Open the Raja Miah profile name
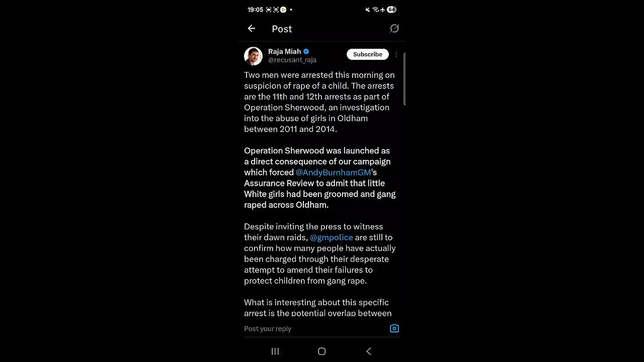 285,51
